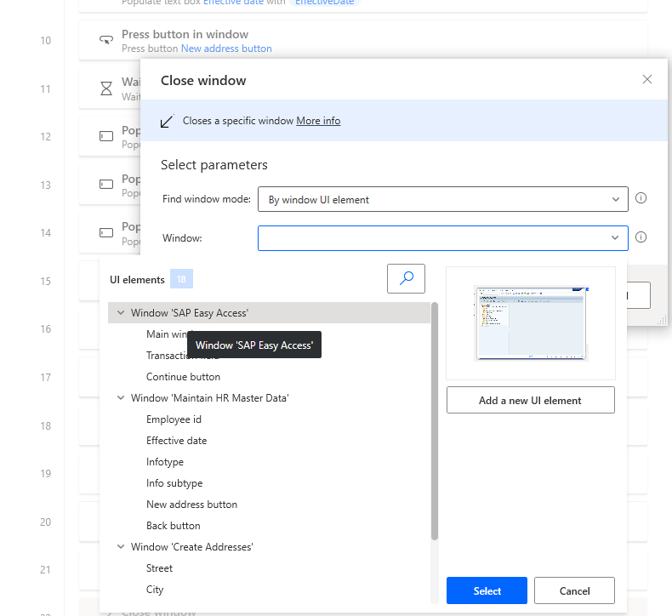
Task: Click the More info link
Action: point(318,121)
